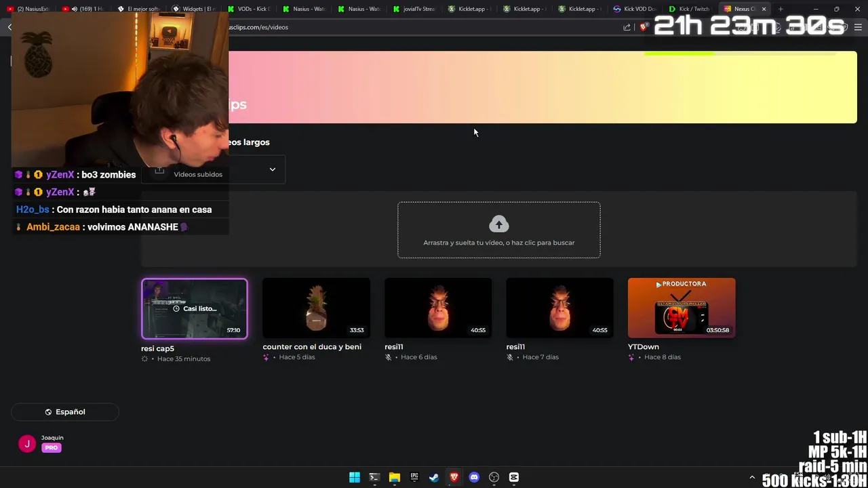Click 'counter con el duca y beni' title
Viewport: 868px width, 488px height.
(x=312, y=346)
